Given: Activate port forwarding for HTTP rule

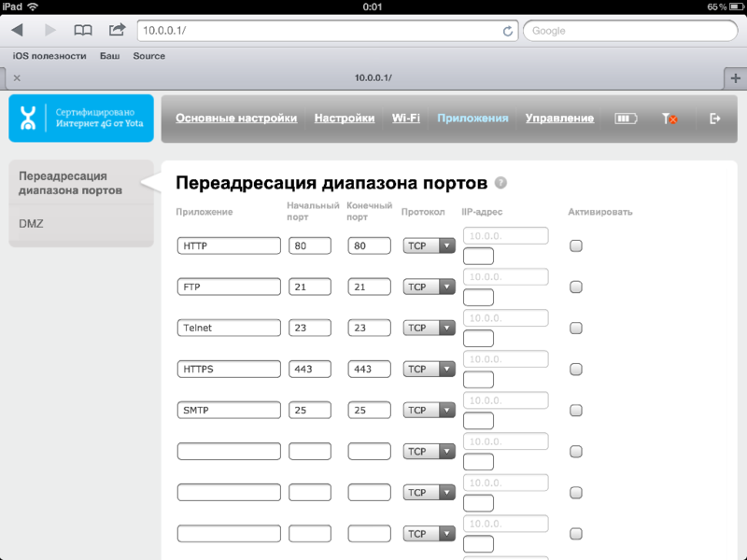Looking at the screenshot, I should tap(576, 245).
